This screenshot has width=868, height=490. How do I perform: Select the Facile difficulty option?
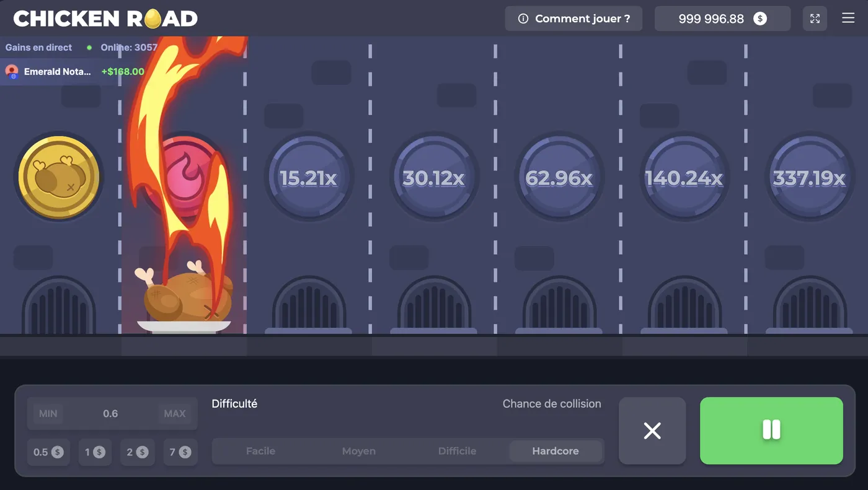point(260,451)
